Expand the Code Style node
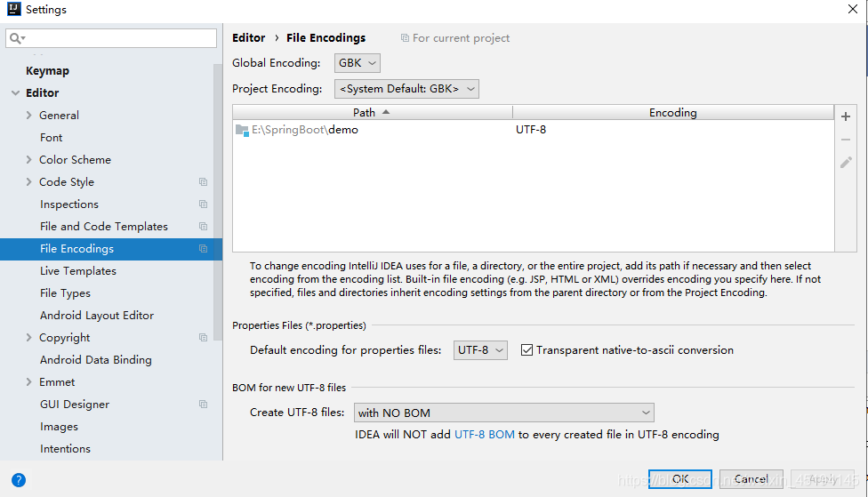This screenshot has height=497, width=868. point(28,181)
